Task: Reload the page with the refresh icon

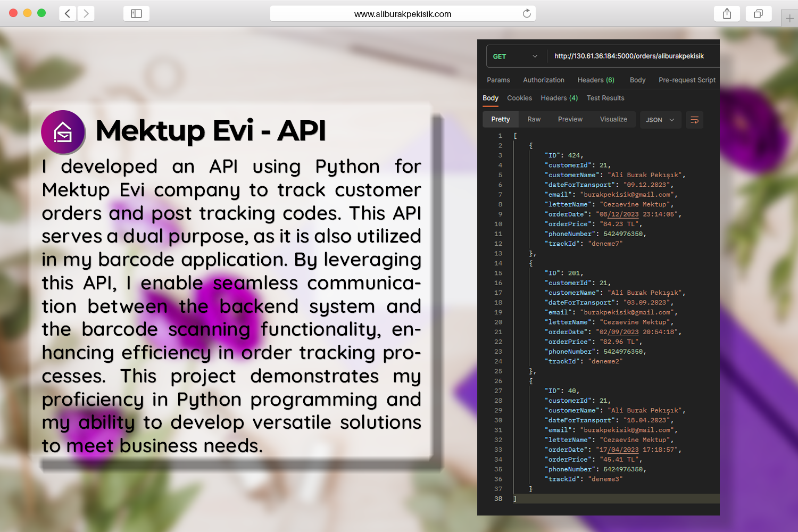Action: [527, 13]
